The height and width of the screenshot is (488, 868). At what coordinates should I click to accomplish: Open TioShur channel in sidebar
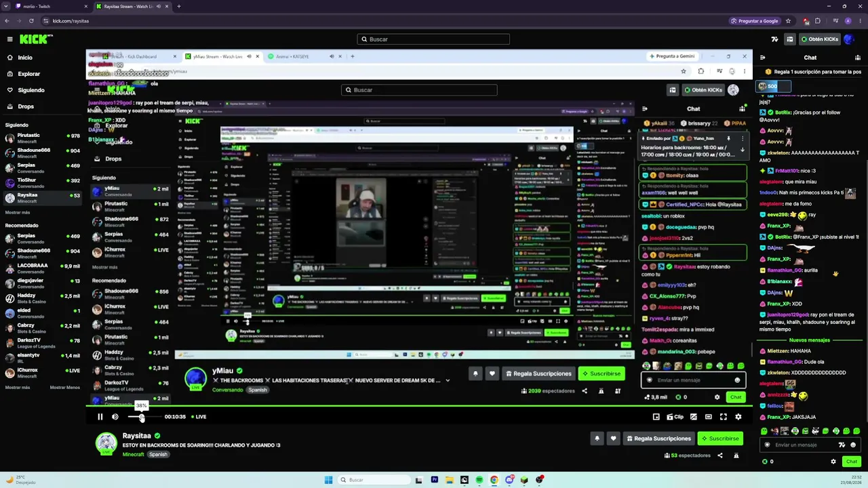click(x=43, y=183)
